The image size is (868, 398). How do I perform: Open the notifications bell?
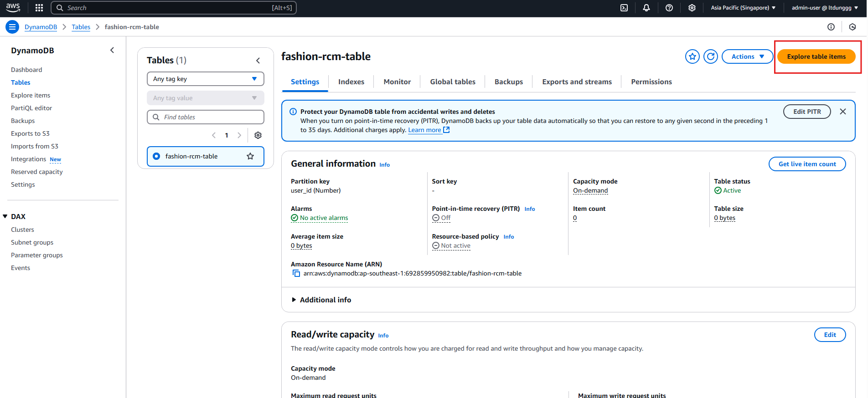pos(646,8)
